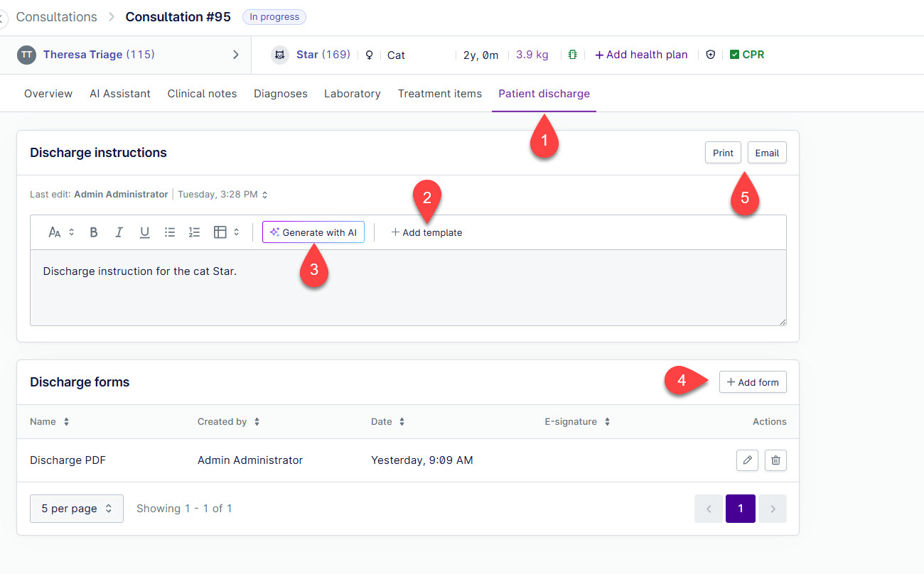Click the In progress status badge
Image resolution: width=924 pixels, height=574 pixels.
point(274,17)
